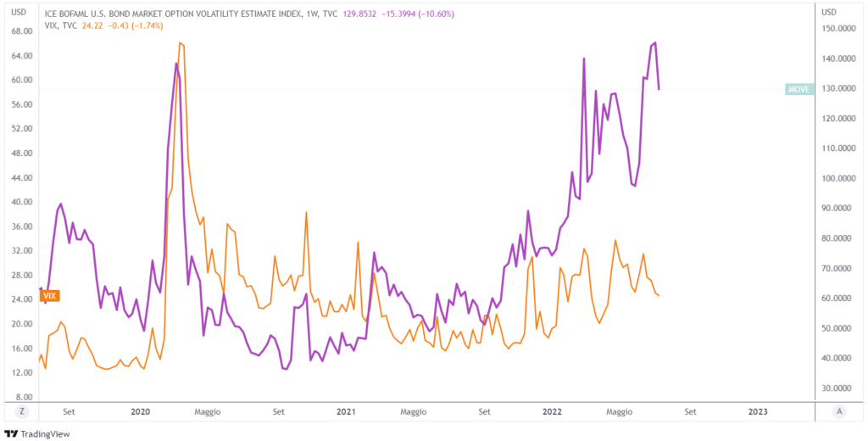Viewport: 868px width, 441px height.
Task: Click the 24.00 left axis value
Action: pyautogui.click(x=20, y=299)
